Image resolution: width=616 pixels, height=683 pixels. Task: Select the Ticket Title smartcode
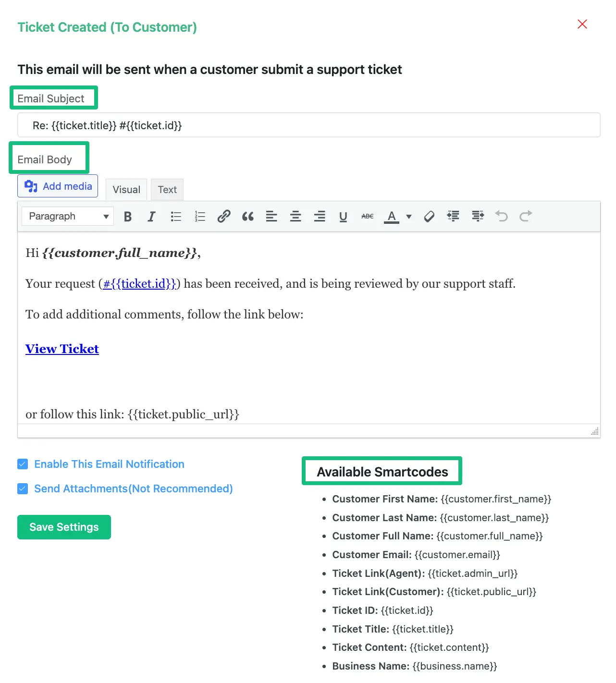coord(393,629)
